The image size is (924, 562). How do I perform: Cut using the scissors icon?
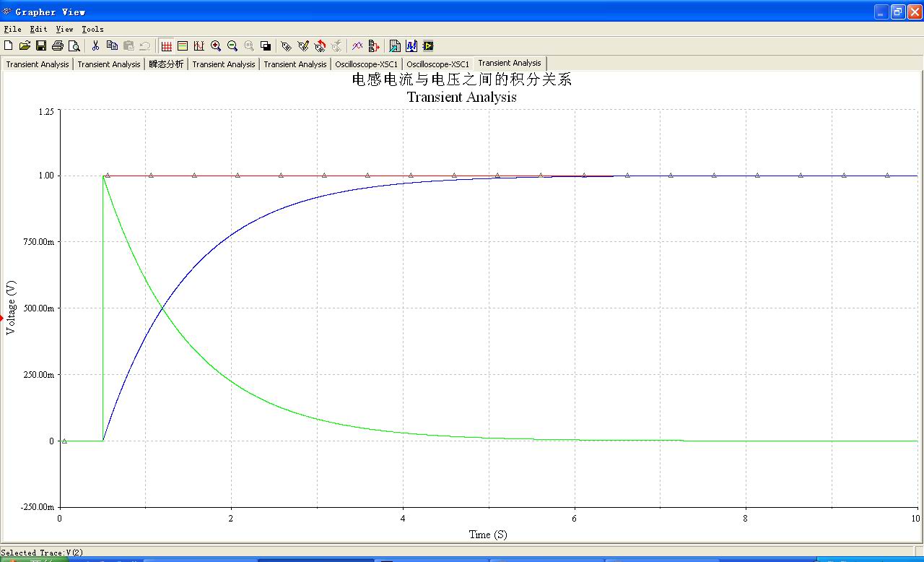pyautogui.click(x=95, y=46)
